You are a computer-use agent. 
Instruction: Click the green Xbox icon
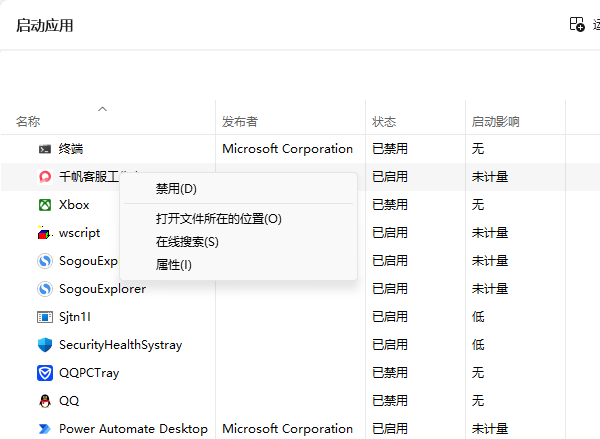(45, 205)
